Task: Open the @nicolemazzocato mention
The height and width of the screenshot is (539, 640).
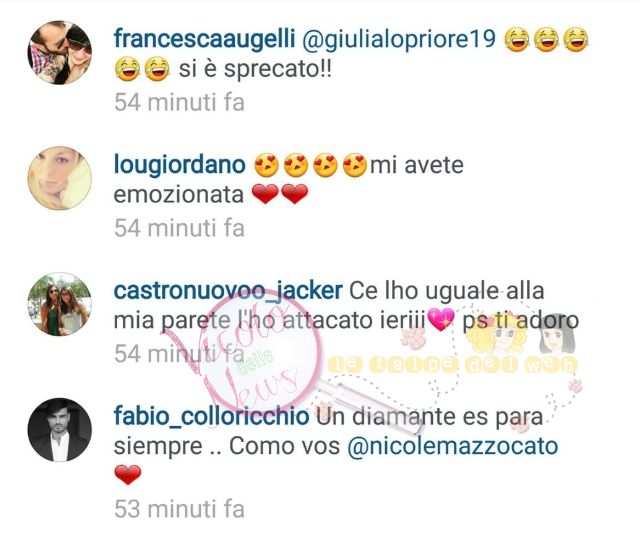Action: click(x=453, y=446)
